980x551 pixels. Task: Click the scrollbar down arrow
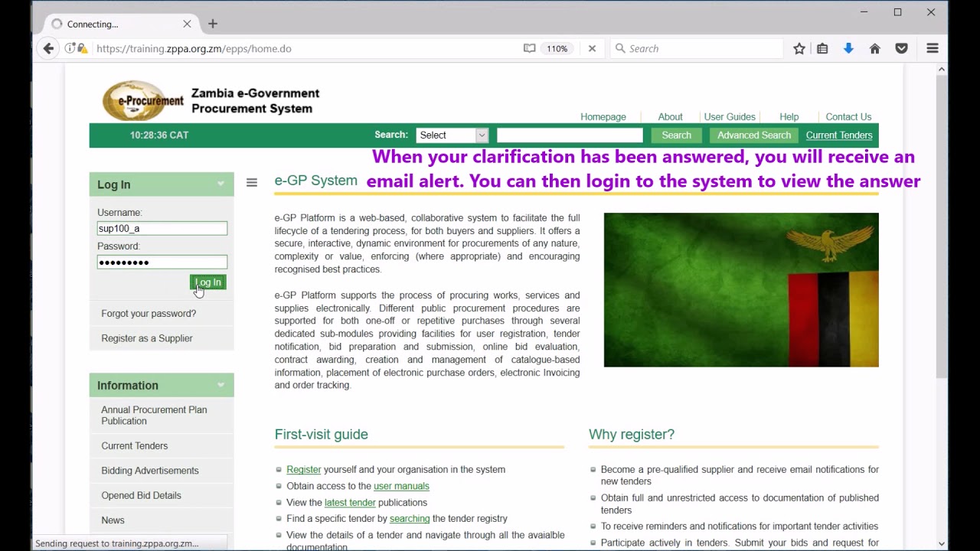coord(942,544)
